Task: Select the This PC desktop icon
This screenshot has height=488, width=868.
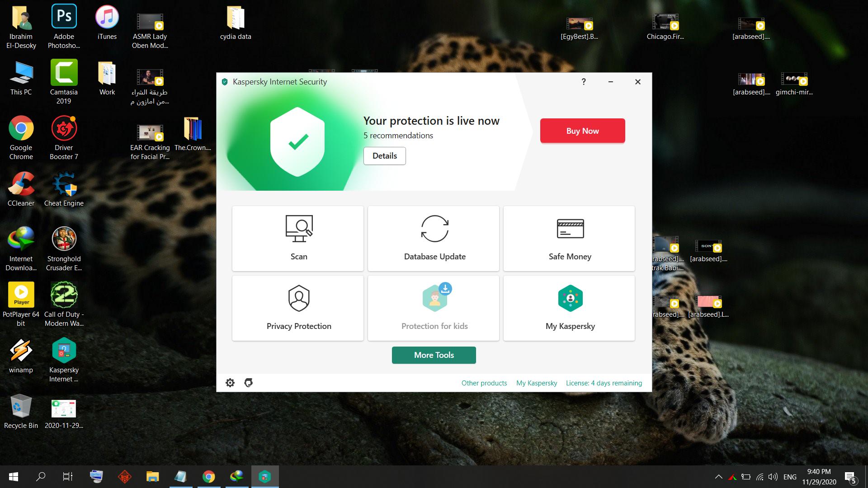Action: click(x=21, y=78)
